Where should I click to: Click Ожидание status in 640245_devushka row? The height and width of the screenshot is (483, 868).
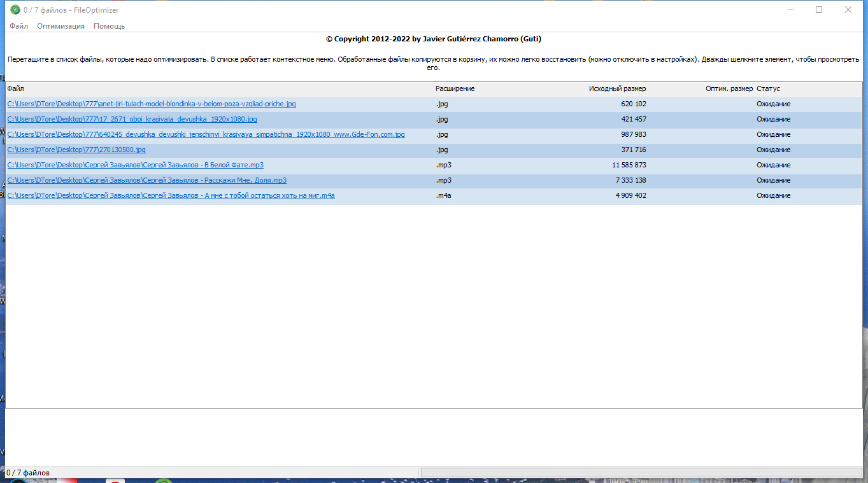pyautogui.click(x=773, y=134)
